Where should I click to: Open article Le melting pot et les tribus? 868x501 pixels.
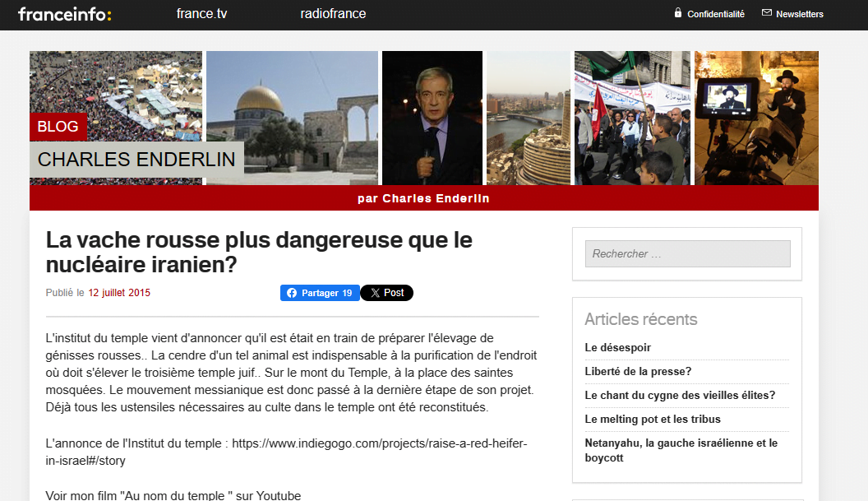(x=653, y=419)
